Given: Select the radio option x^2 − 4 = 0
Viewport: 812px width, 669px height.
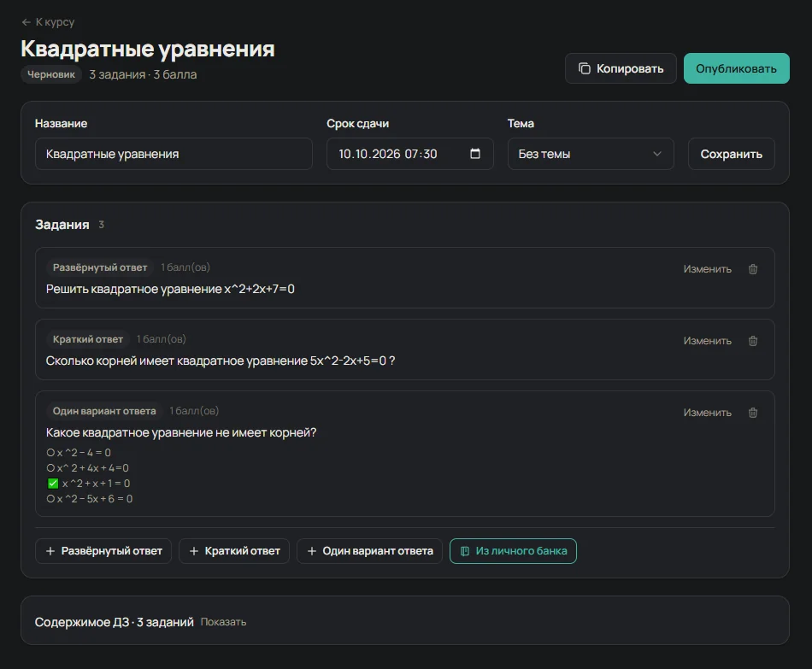Looking at the screenshot, I should click(x=50, y=453).
